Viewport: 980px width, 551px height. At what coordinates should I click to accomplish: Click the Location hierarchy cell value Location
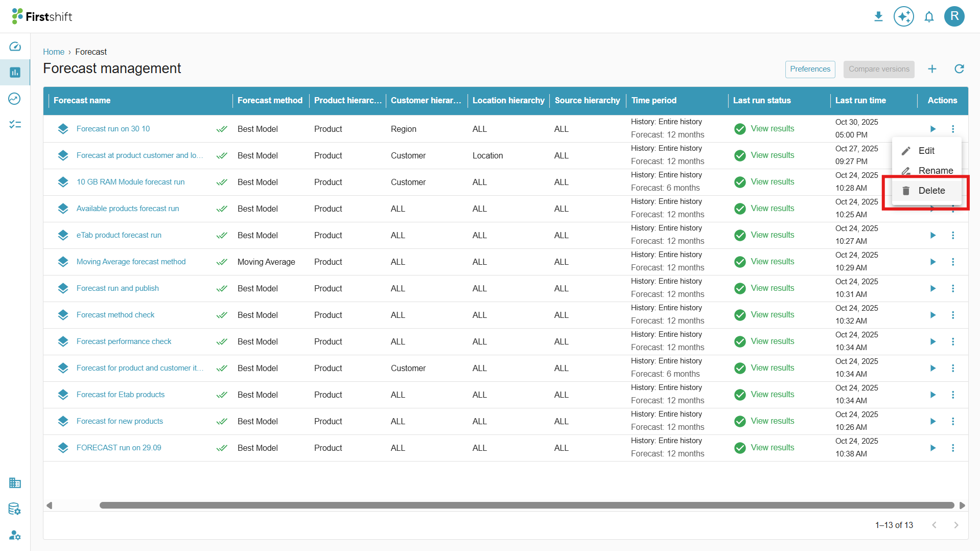pos(487,155)
